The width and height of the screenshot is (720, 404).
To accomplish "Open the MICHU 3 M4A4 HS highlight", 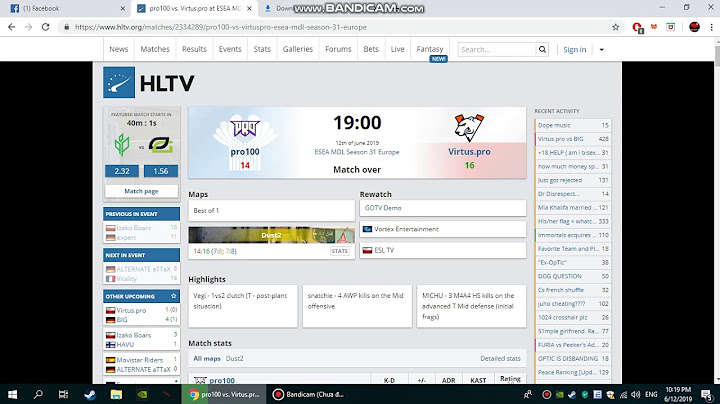I will 471,306.
